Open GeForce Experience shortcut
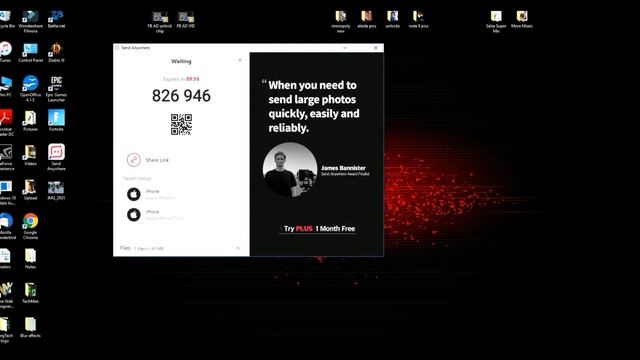 point(7,157)
